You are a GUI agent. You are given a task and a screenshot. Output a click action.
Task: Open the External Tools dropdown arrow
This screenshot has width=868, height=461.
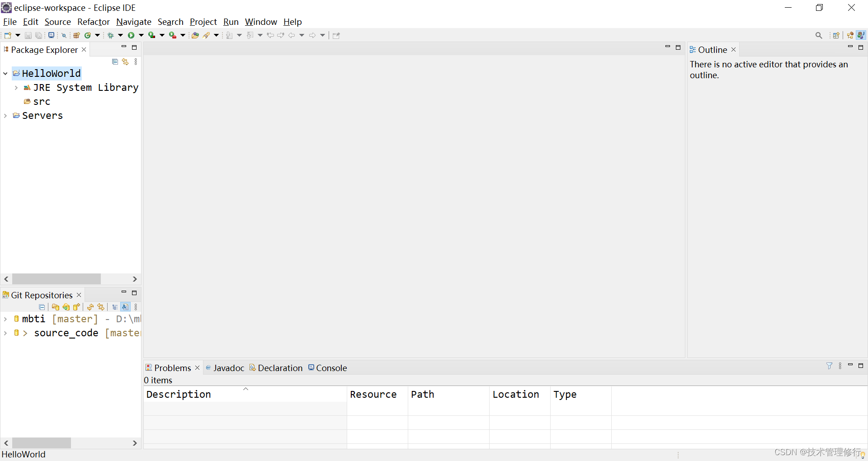(x=183, y=35)
